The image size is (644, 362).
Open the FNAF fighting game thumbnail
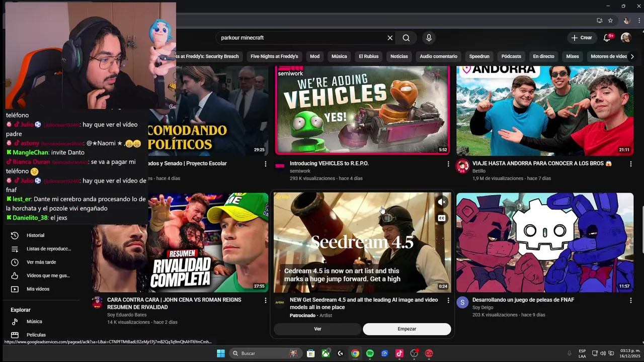pyautogui.click(x=545, y=242)
